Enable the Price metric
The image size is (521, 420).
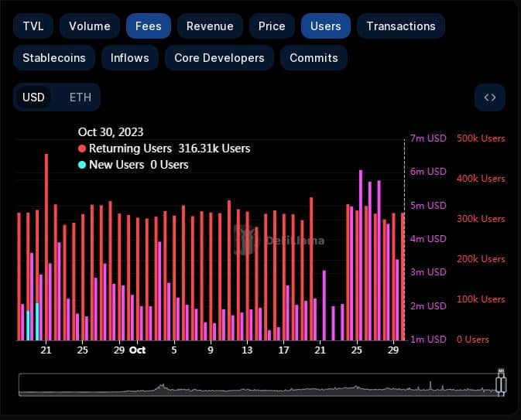272,26
